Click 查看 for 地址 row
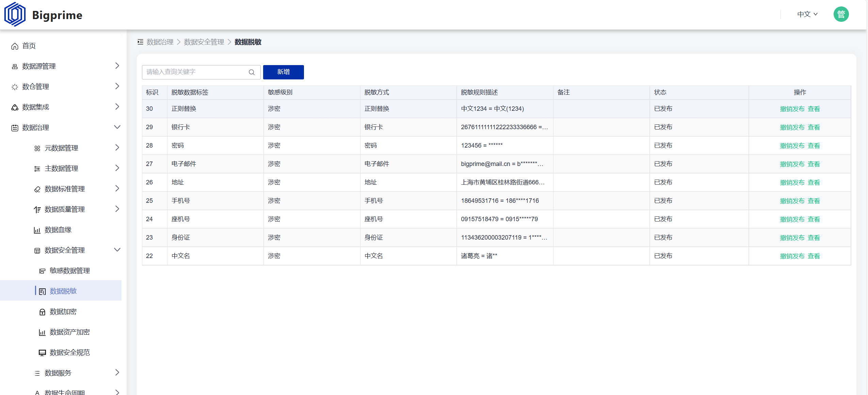The height and width of the screenshot is (395, 868). tap(814, 182)
